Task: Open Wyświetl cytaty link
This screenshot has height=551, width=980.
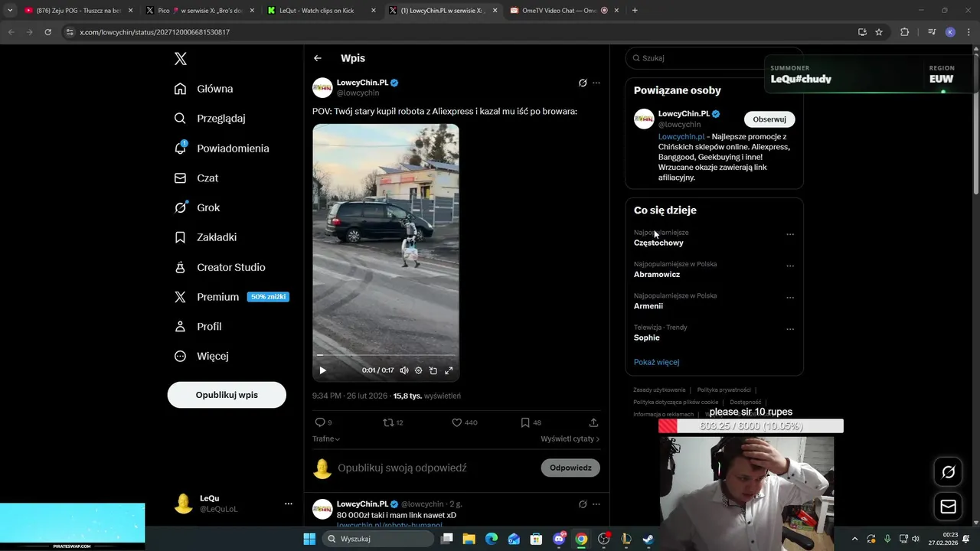Action: [570, 439]
